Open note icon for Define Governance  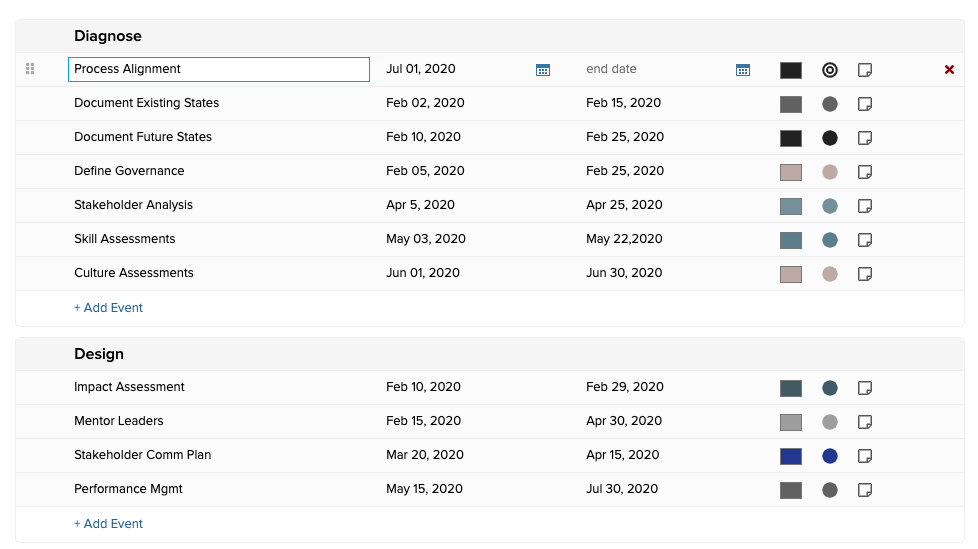864,172
